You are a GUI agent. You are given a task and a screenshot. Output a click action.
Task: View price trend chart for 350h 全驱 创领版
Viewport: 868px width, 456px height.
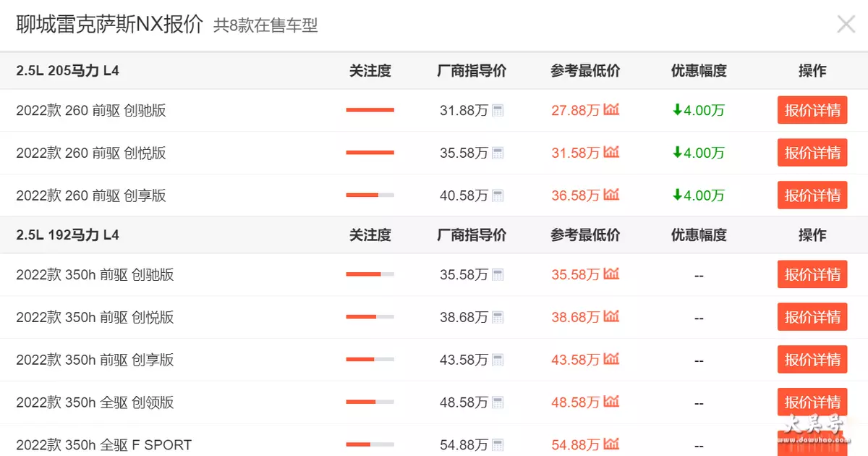click(x=612, y=402)
